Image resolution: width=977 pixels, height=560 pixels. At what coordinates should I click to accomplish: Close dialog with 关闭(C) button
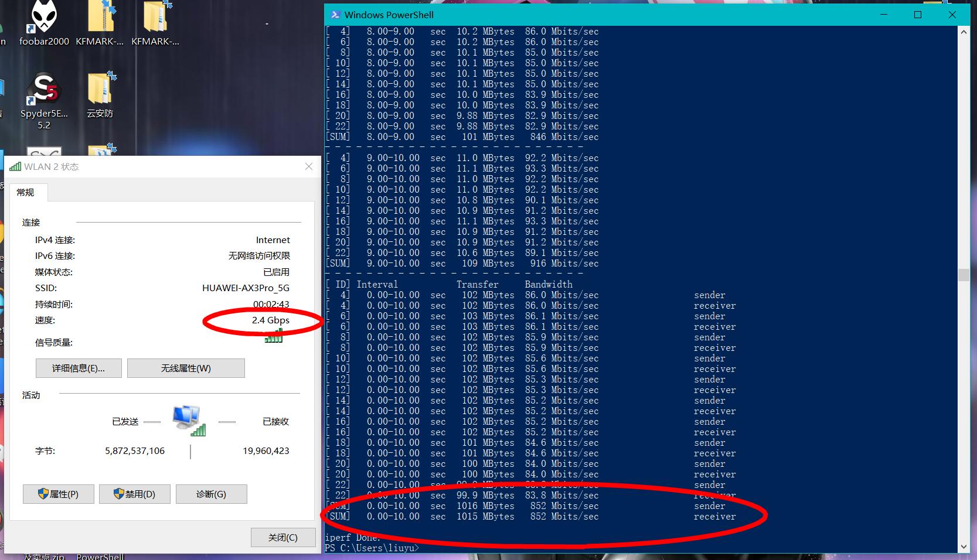pyautogui.click(x=283, y=537)
